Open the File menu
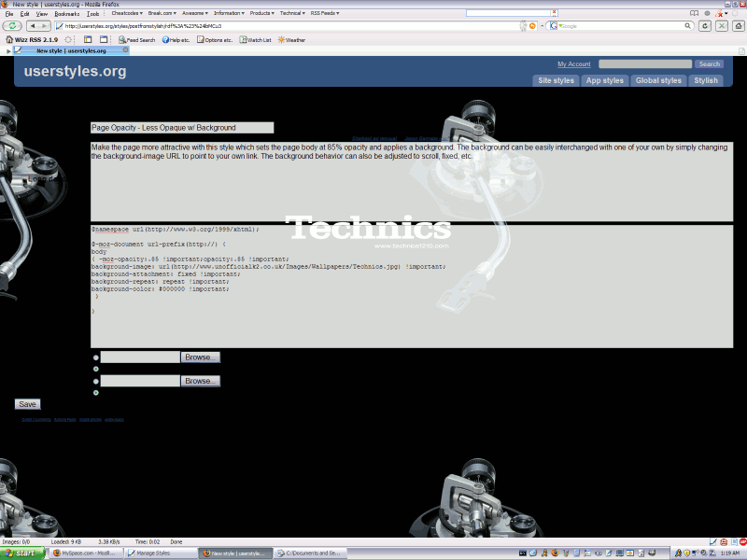This screenshot has width=747, height=560. [x=9, y=14]
